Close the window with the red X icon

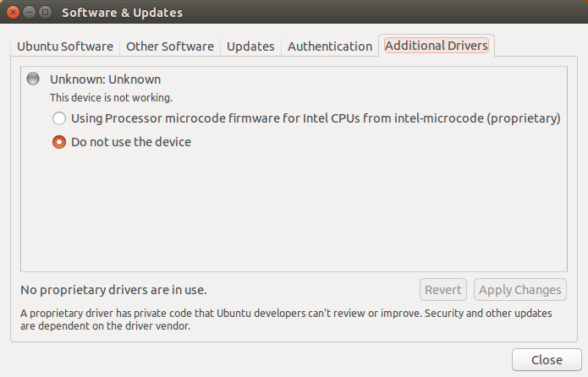pos(14,13)
